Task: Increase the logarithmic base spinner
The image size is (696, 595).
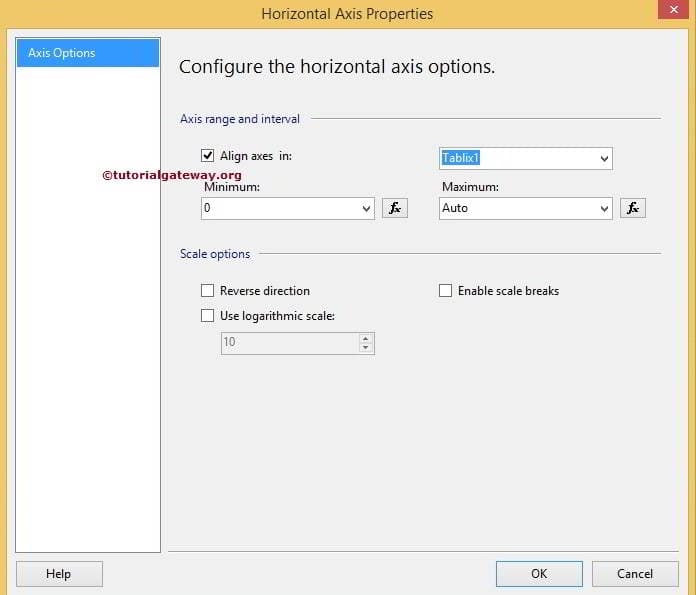Action: 365,338
